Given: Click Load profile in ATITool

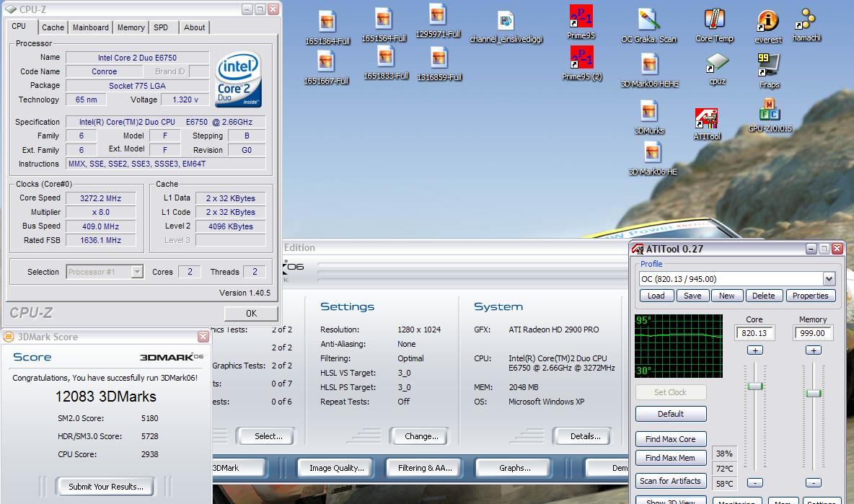Looking at the screenshot, I should pos(656,296).
